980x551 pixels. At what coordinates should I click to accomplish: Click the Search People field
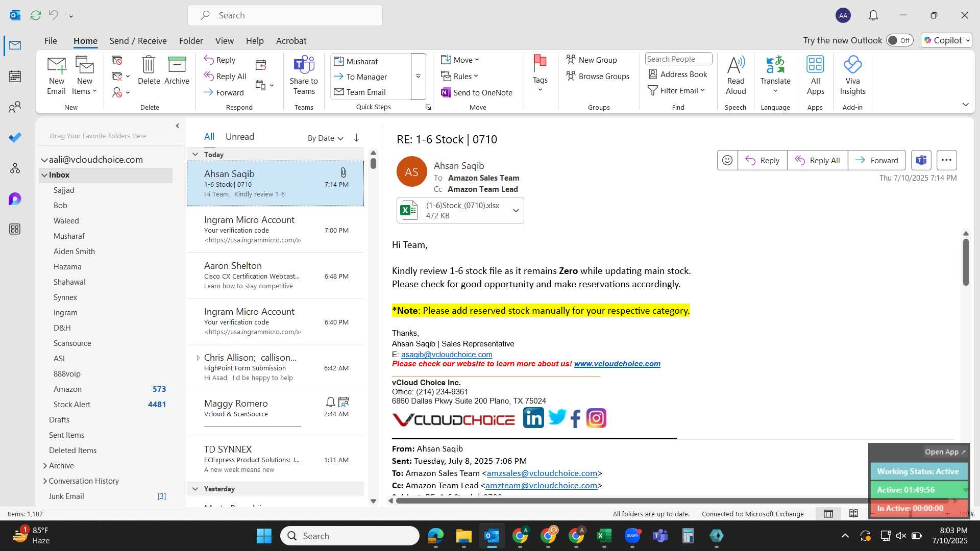point(678,59)
